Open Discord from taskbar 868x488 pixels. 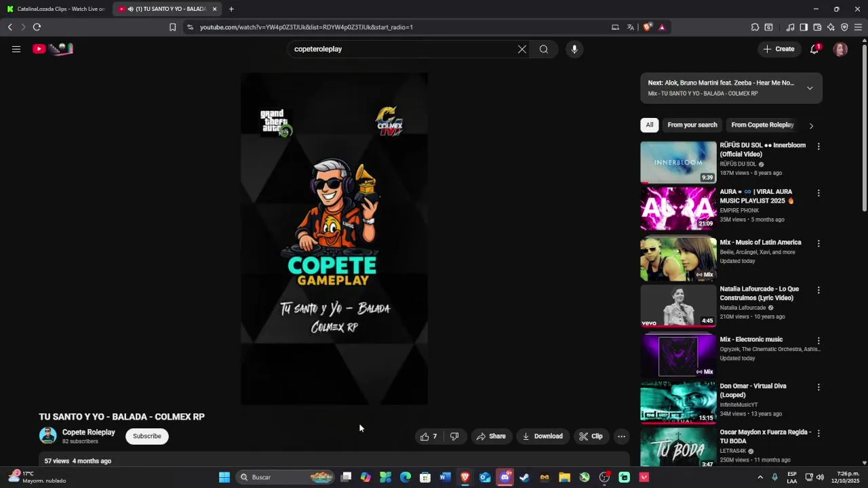(x=505, y=477)
